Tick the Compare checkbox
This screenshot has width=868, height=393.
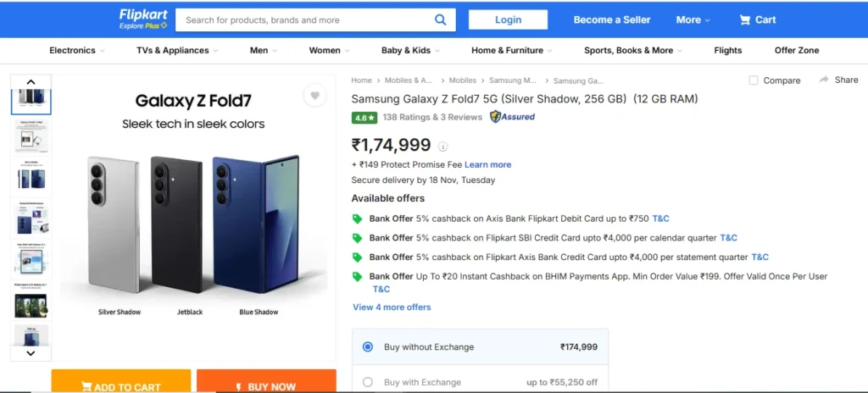tap(754, 80)
